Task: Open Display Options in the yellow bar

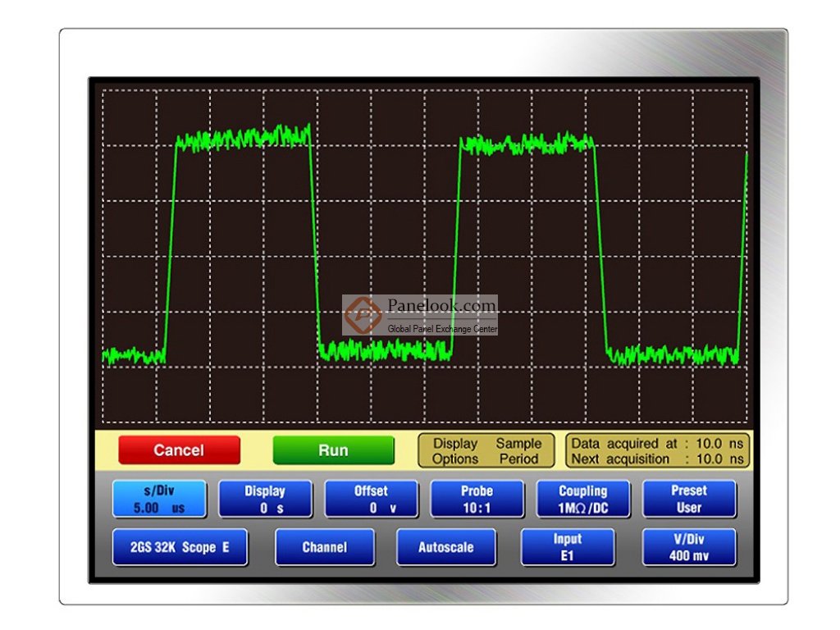Action: tap(455, 451)
